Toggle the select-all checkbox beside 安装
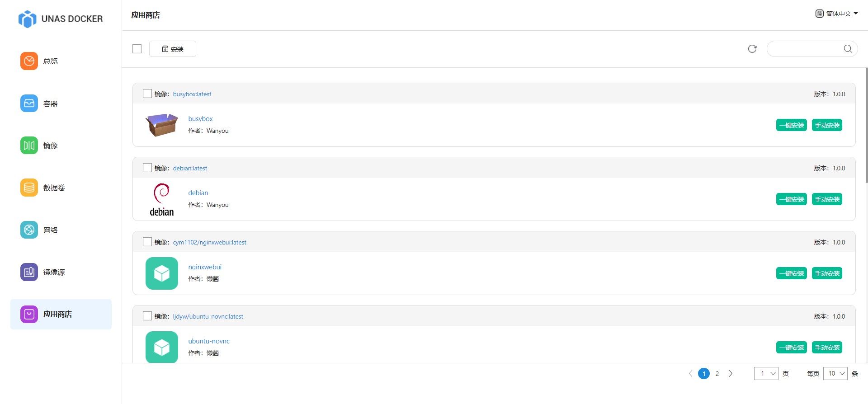This screenshot has width=868, height=404. 137,49
